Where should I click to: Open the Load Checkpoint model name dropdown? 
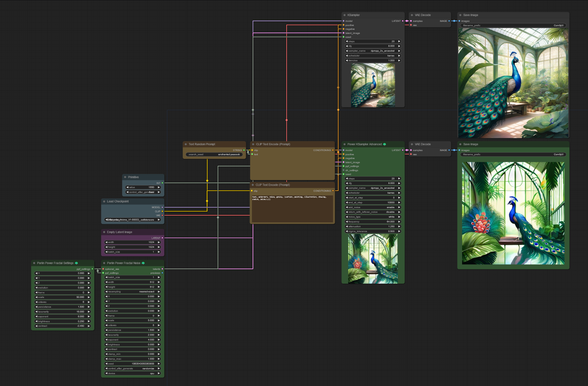[x=132, y=220]
